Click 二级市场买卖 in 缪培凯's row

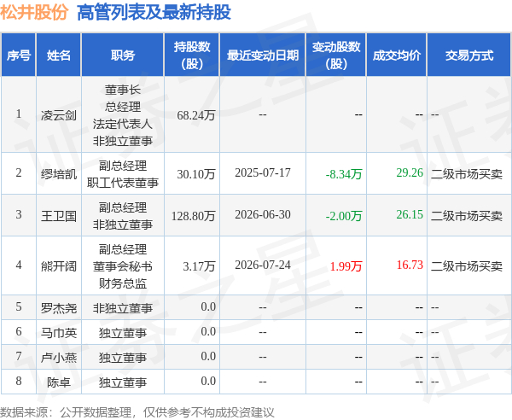(467, 174)
